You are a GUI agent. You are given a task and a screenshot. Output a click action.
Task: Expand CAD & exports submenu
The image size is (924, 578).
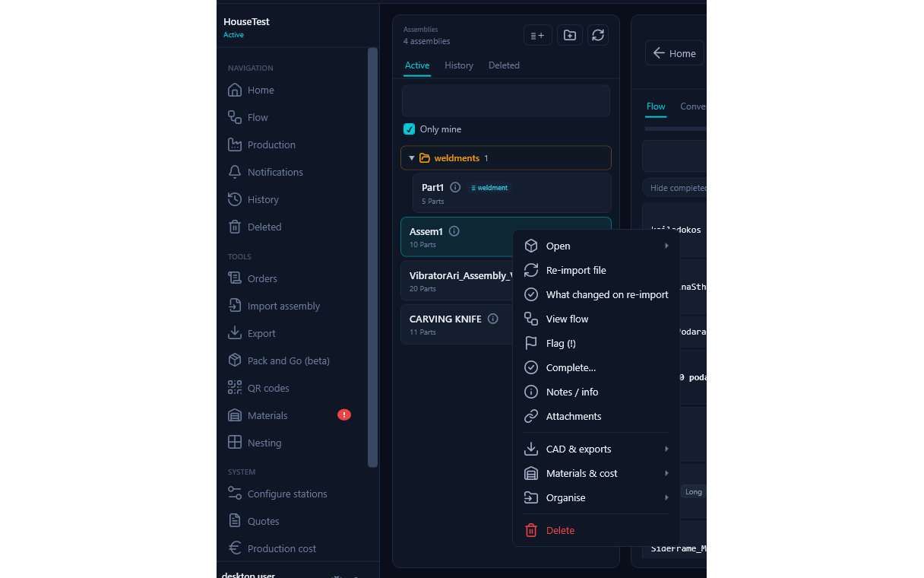(596, 449)
